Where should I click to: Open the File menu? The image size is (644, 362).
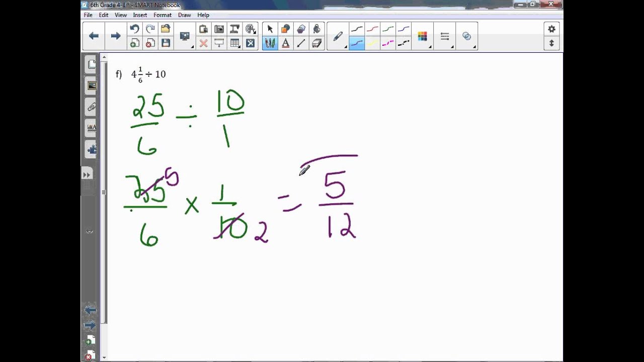point(88,15)
